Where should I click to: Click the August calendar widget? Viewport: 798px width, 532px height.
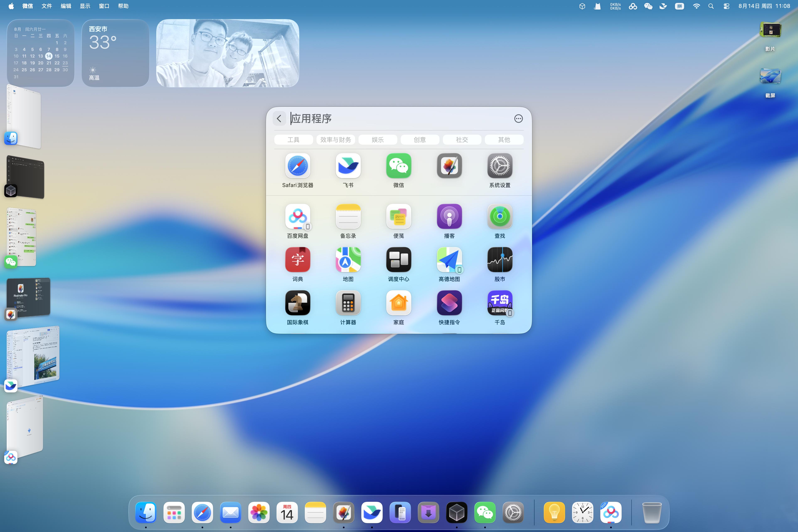click(41, 53)
